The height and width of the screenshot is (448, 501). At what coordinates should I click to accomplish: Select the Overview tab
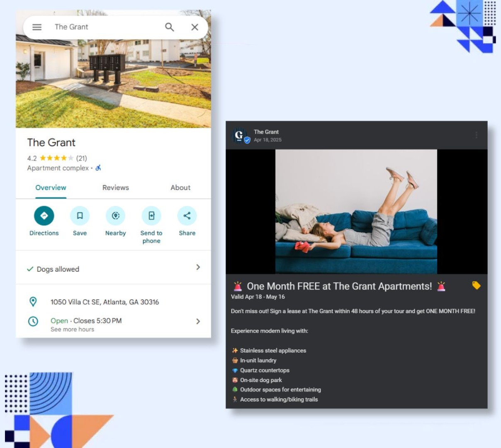(x=51, y=188)
